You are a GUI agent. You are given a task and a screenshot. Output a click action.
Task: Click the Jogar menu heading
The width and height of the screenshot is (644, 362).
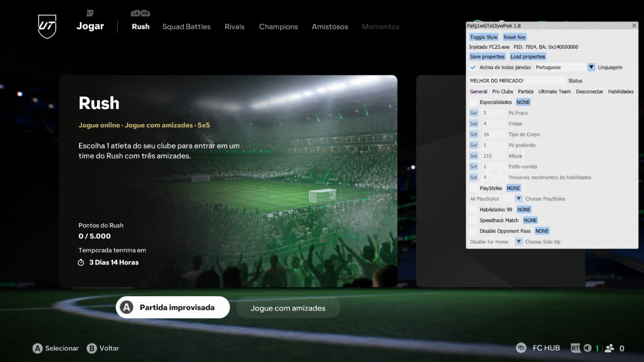coord(90,26)
